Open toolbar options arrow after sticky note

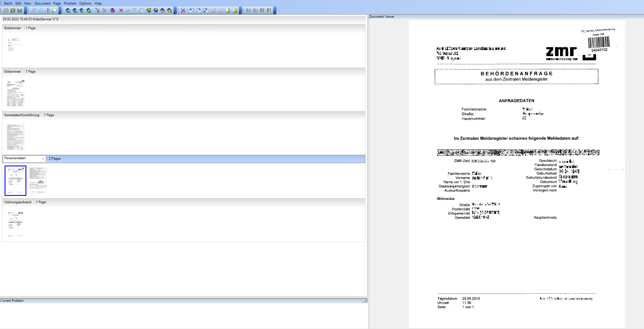(60, 12)
